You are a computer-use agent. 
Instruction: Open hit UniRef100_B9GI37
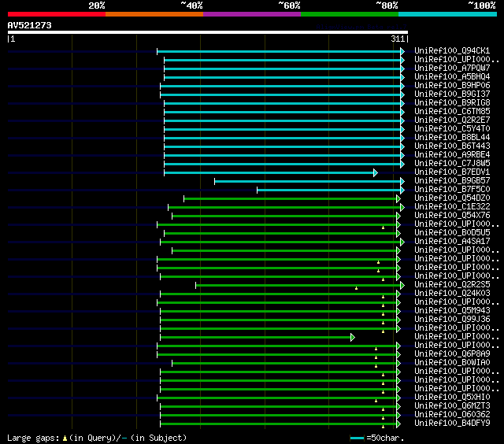pos(452,94)
